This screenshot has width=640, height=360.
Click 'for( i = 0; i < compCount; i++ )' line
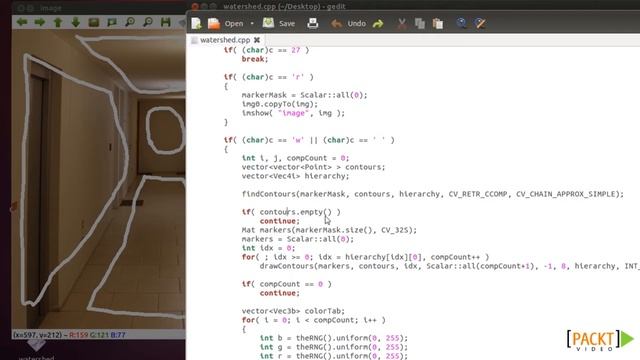coord(313,320)
